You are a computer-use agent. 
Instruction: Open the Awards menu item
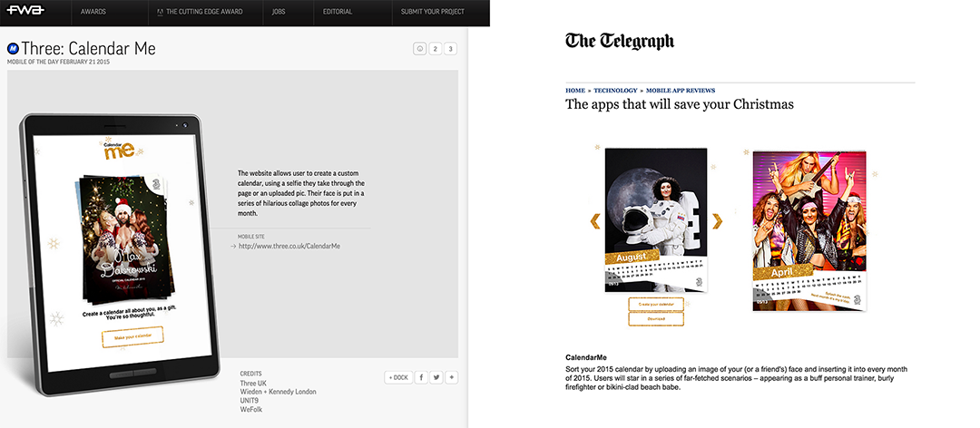click(93, 11)
